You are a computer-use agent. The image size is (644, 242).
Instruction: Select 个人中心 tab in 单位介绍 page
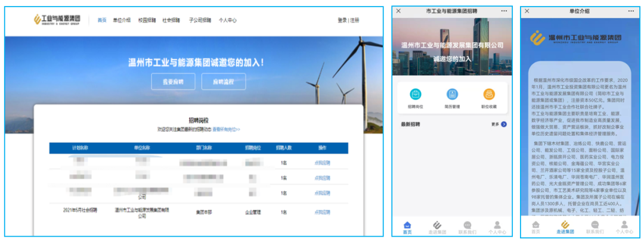624,228
